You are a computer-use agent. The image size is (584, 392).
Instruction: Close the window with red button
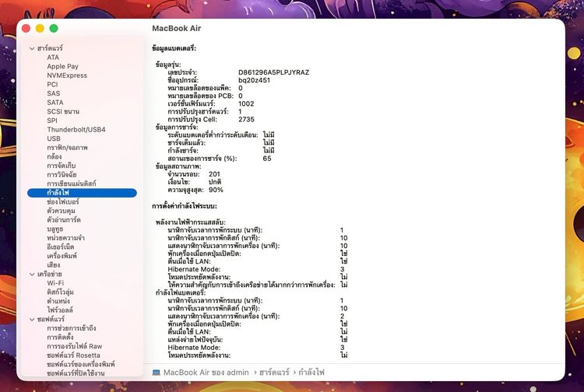[x=26, y=28]
